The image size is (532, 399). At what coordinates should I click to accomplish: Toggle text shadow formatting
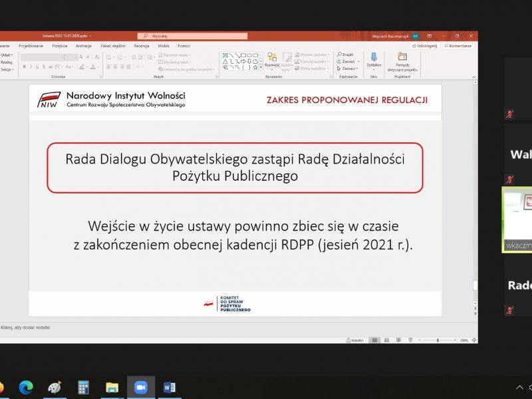click(x=44, y=67)
